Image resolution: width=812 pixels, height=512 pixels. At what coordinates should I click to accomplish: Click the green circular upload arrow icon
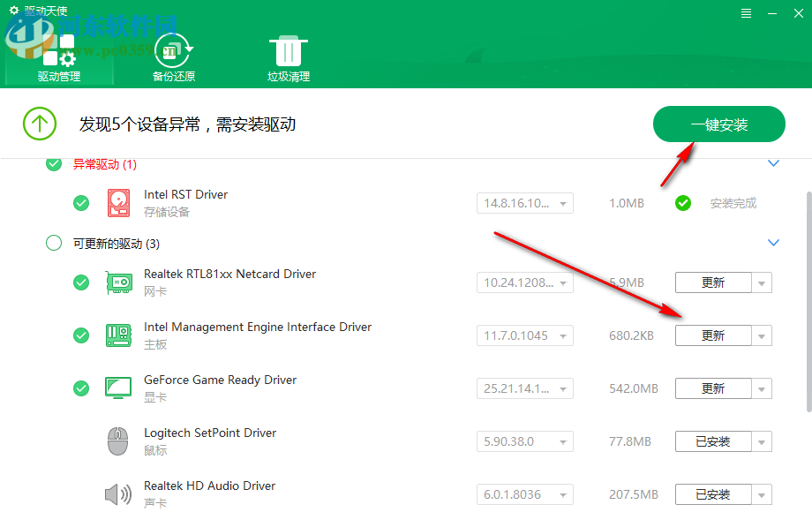[40, 124]
